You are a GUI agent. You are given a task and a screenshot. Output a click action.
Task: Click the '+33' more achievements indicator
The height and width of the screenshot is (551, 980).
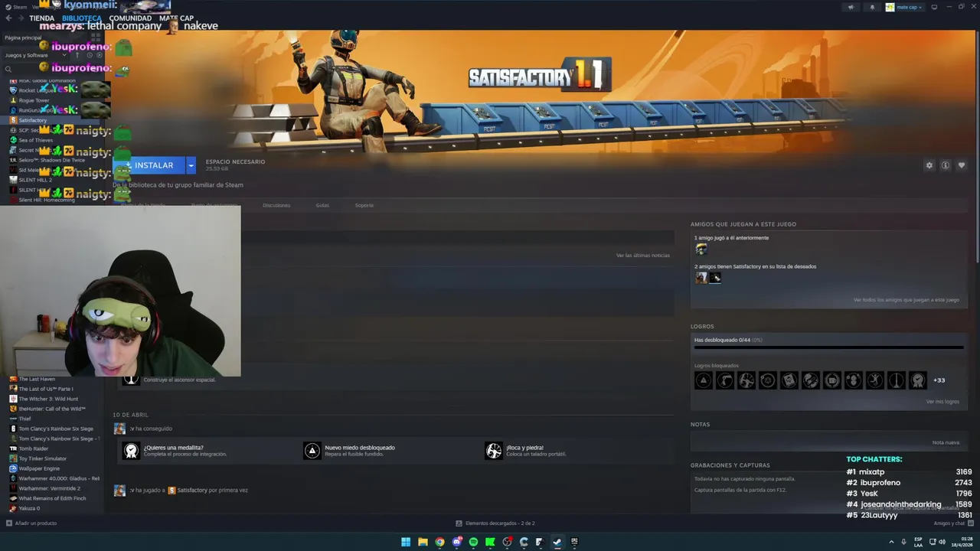tap(939, 380)
